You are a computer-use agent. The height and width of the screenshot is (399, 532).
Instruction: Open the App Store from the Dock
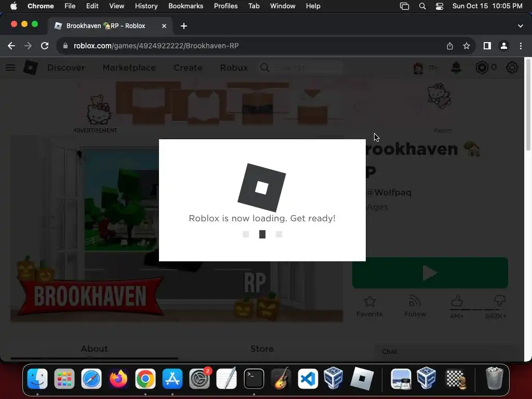(172, 379)
